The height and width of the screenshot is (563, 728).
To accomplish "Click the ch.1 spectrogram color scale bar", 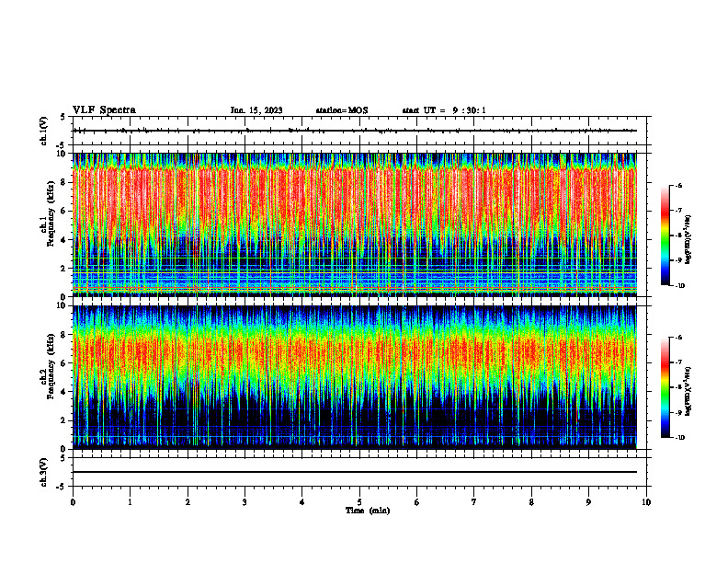I will (665, 236).
